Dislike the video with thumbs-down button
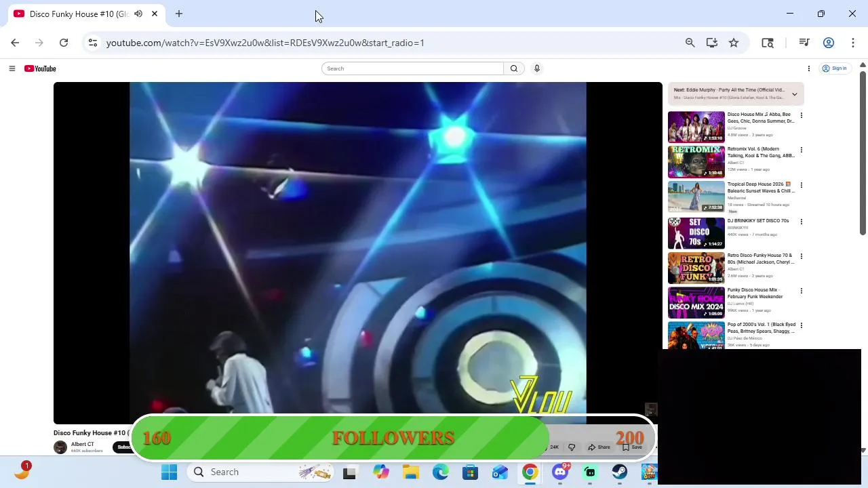 [x=572, y=447]
